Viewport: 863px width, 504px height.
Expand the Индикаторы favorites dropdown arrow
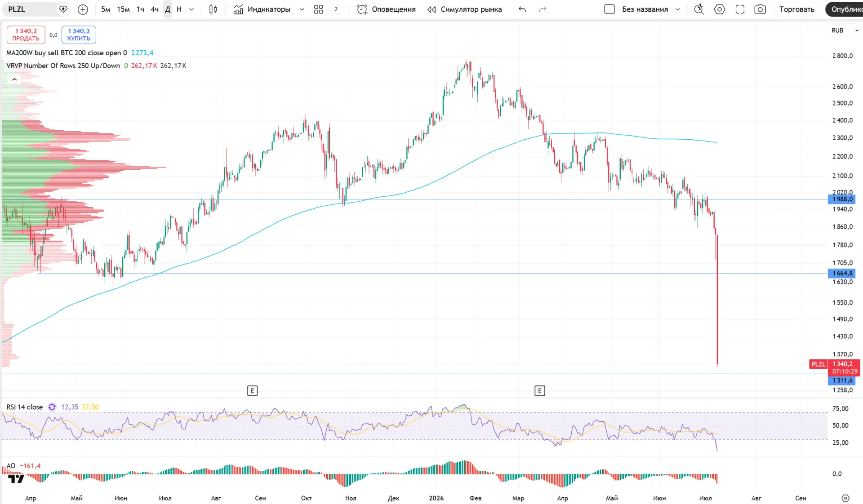pyautogui.click(x=302, y=9)
